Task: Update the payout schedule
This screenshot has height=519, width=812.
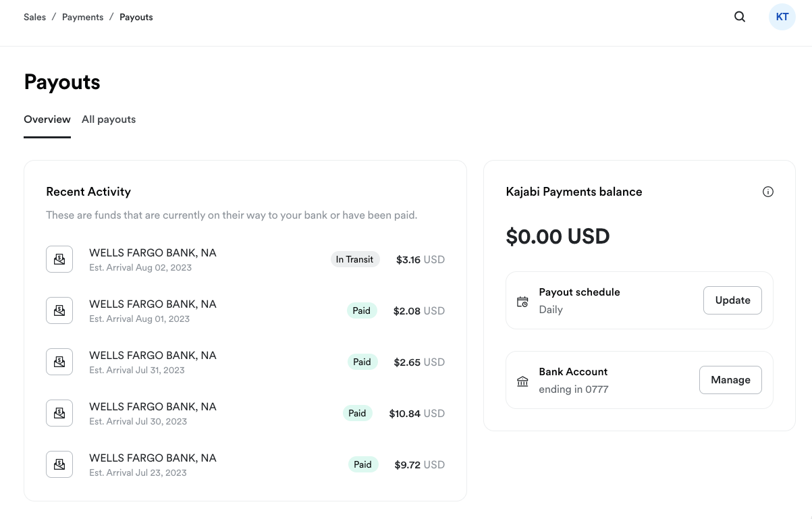Action: click(732, 300)
